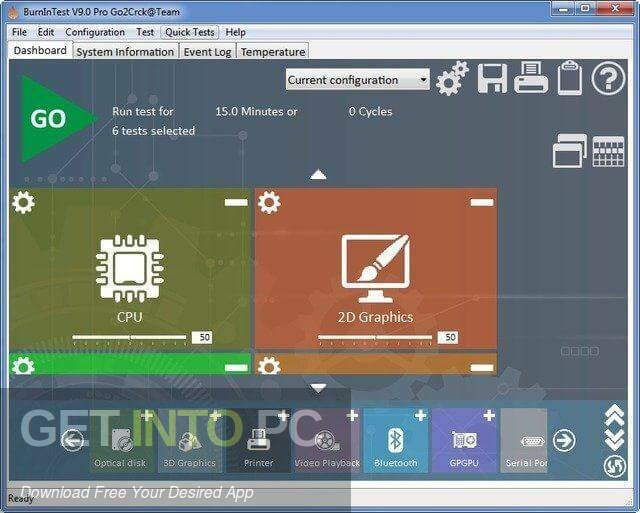This screenshot has width=640, height=513.
Task: Remove the 2D Graphics test with minus
Action: [x=482, y=202]
